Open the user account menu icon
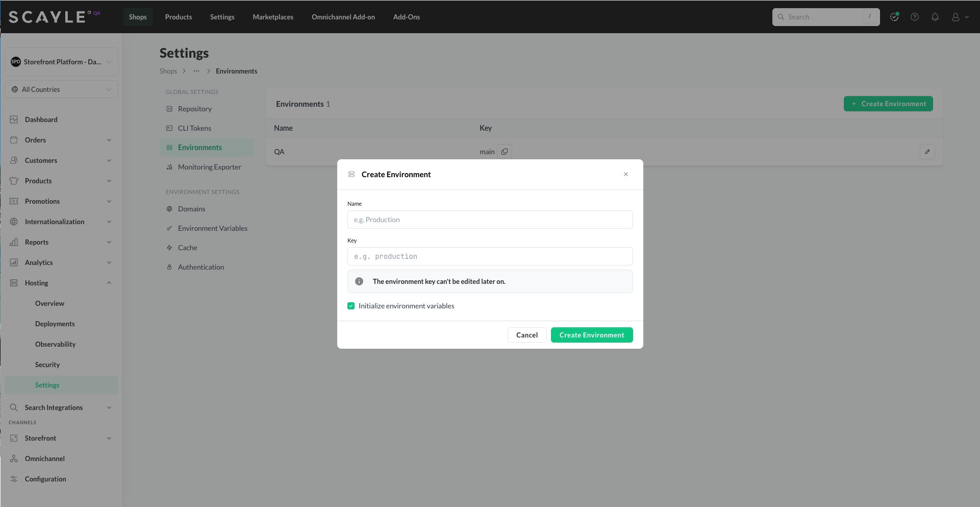980x507 pixels. pyautogui.click(x=960, y=17)
